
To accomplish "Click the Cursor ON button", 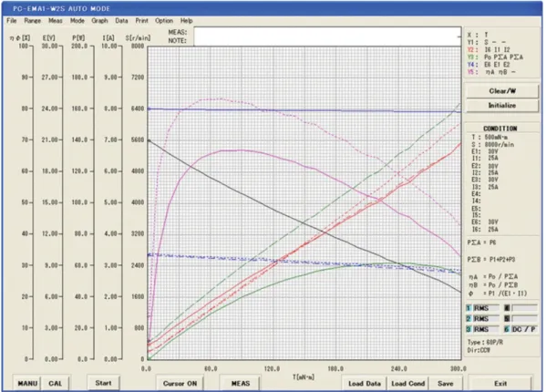I will pyautogui.click(x=180, y=383).
